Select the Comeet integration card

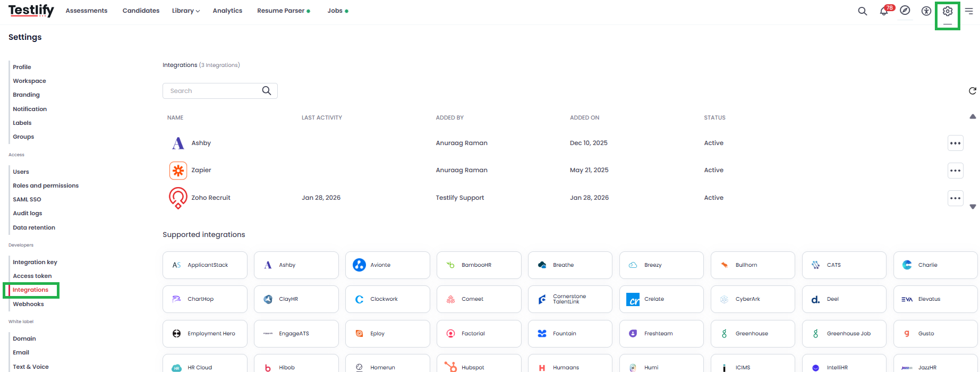click(x=479, y=299)
